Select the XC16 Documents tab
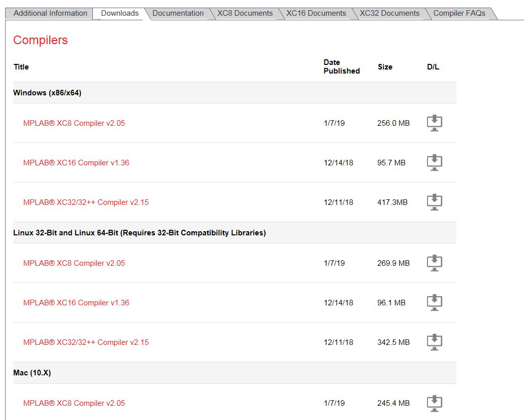This screenshot has width=524, height=420. point(316,13)
